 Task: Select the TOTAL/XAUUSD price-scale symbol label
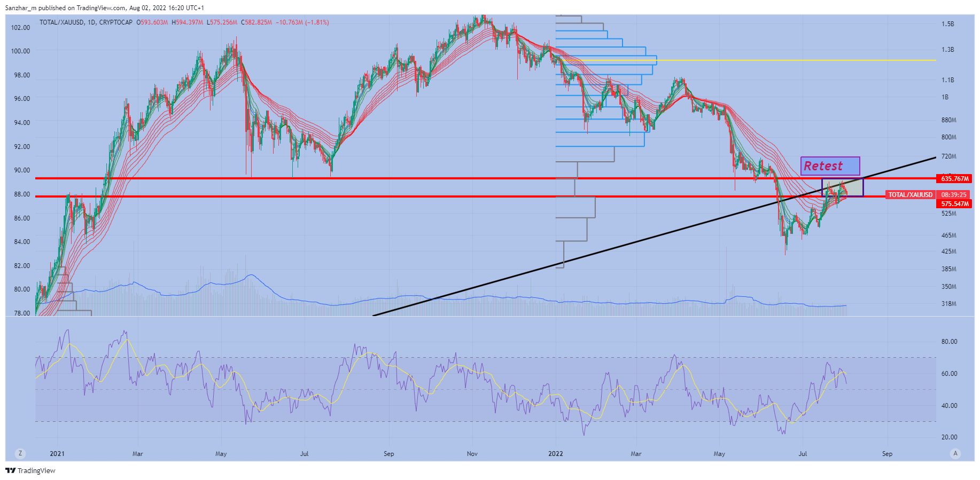pos(910,195)
